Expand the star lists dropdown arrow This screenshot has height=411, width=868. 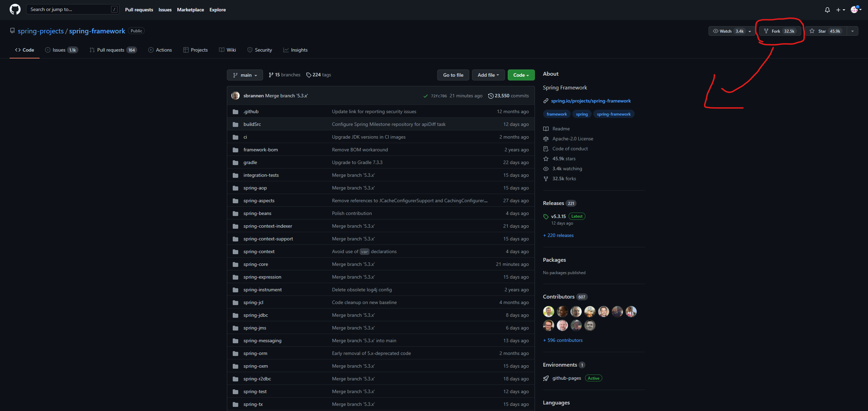point(852,31)
